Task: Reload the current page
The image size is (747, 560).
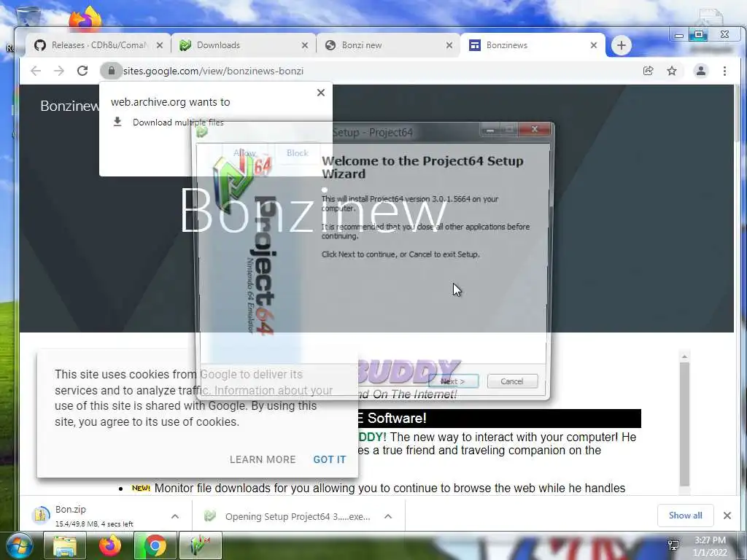Action: [x=82, y=71]
